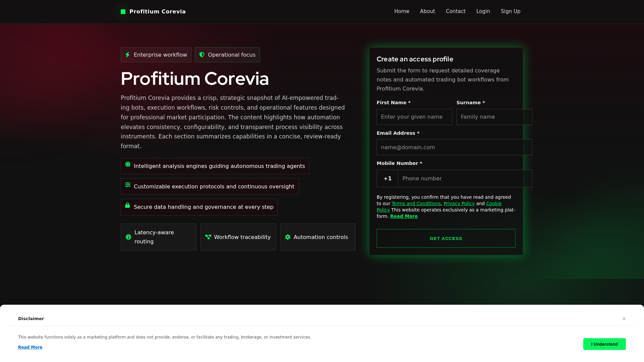Focus the First Name input field
The width and height of the screenshot is (644, 362).
(415, 117)
